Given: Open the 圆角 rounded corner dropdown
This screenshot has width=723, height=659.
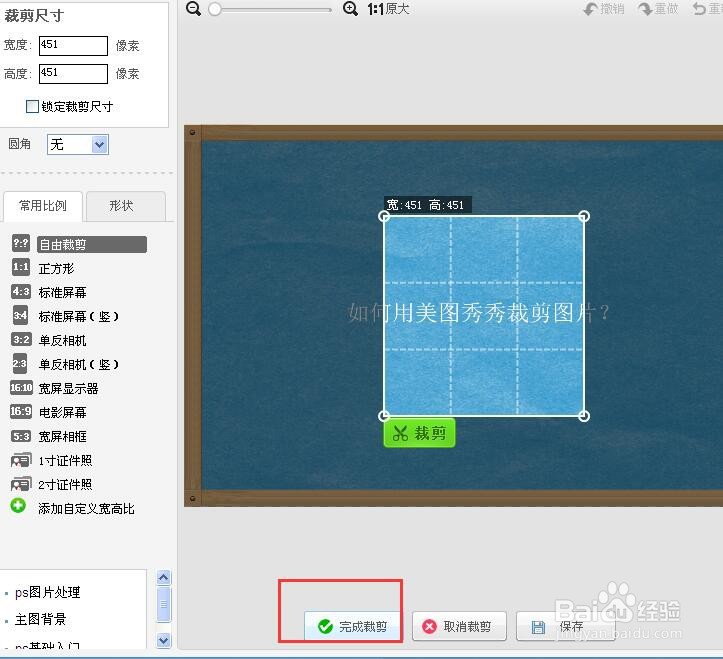Looking at the screenshot, I should (x=78, y=145).
